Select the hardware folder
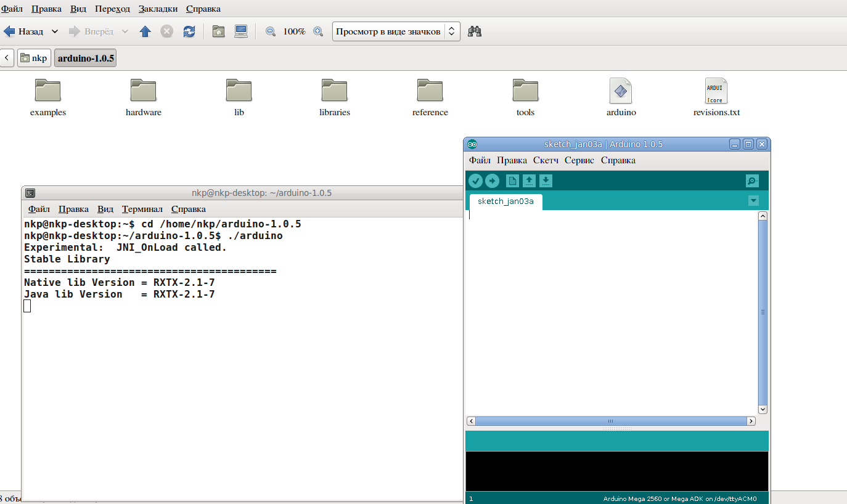847x504 pixels. click(x=144, y=97)
